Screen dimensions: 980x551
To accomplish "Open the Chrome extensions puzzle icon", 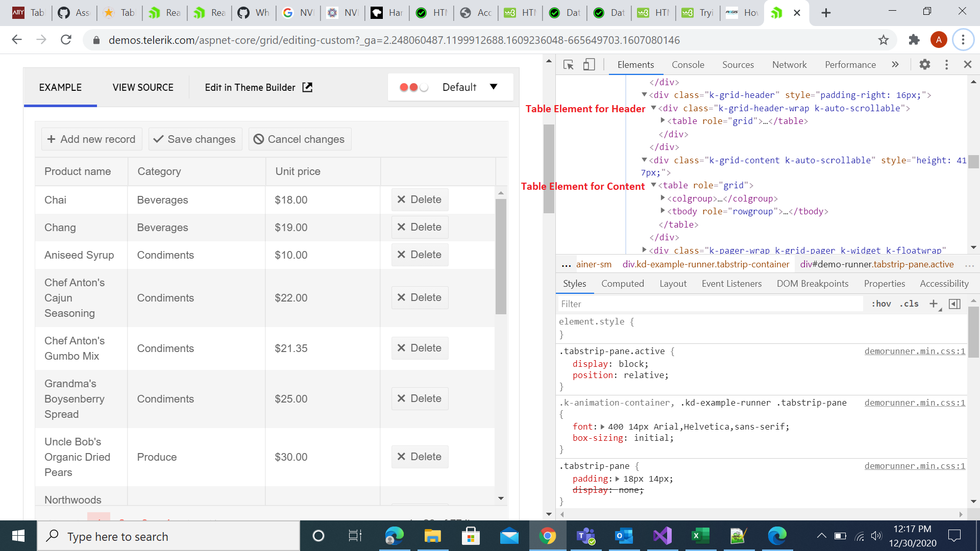I will point(914,40).
